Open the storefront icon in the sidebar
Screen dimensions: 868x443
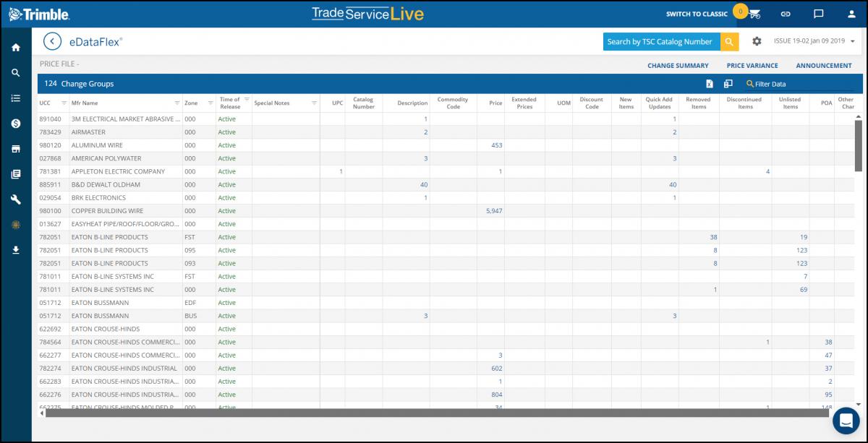coord(16,149)
